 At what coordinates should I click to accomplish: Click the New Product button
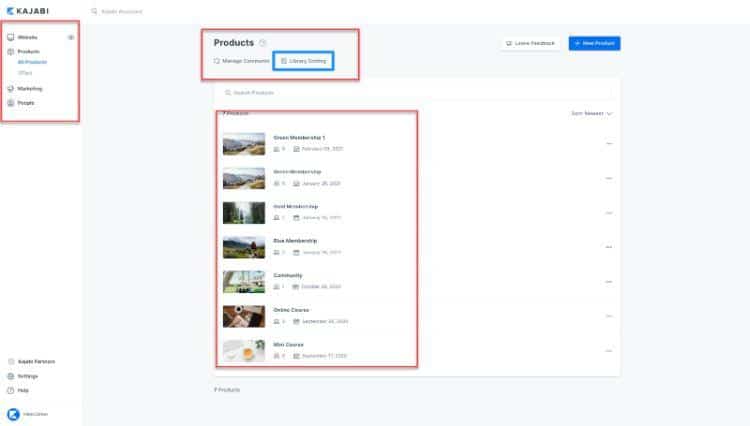click(595, 44)
